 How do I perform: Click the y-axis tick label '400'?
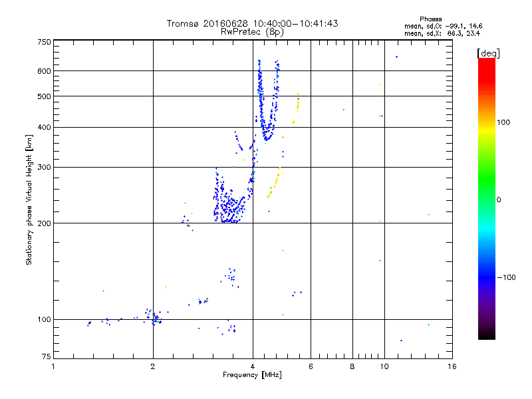click(x=44, y=127)
